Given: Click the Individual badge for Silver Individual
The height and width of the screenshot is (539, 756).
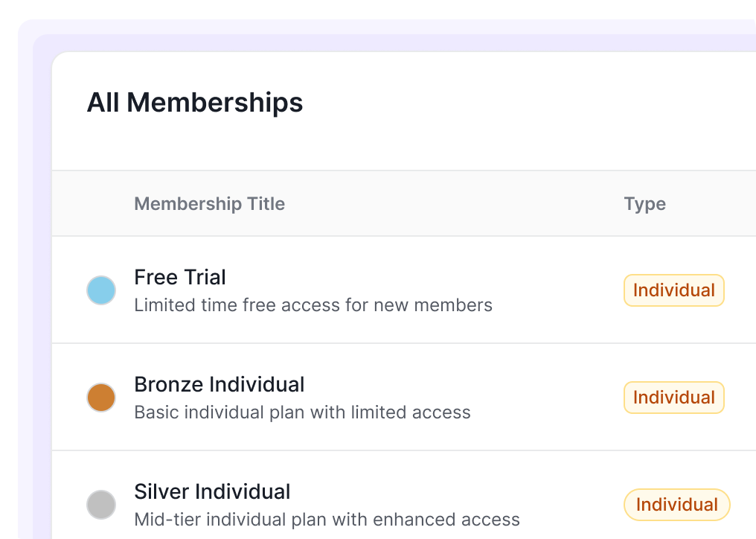Looking at the screenshot, I should tap(676, 505).
